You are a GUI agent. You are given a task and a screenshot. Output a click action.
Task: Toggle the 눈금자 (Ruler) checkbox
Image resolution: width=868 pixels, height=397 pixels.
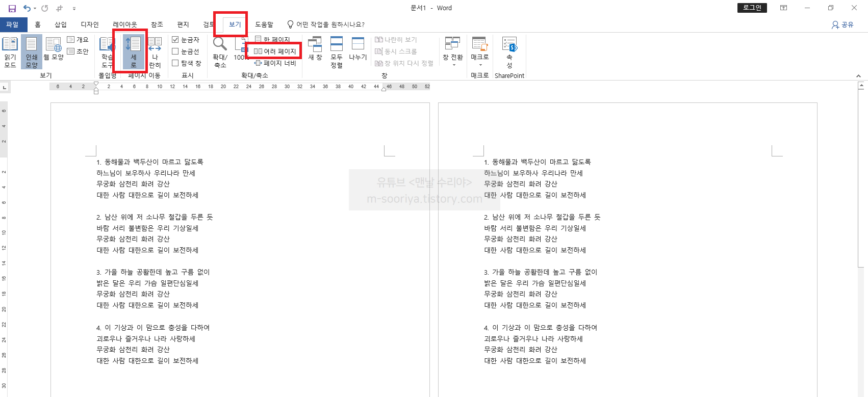[175, 40]
